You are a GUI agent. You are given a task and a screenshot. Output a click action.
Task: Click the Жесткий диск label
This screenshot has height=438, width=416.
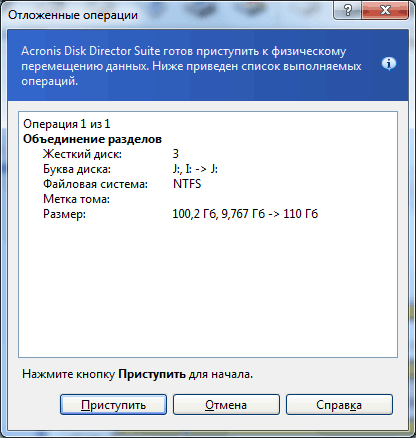(82, 154)
